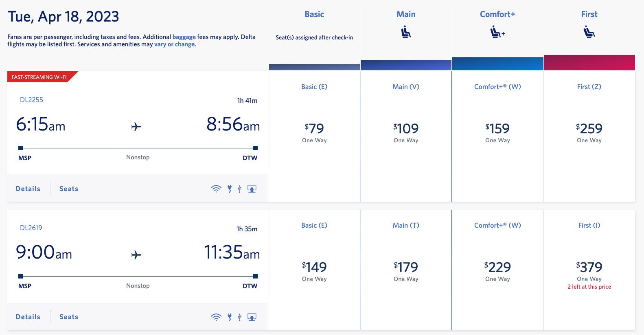Image resolution: width=644 pixels, height=335 pixels.
Task: Click the "vary or change" link
Action: click(174, 44)
